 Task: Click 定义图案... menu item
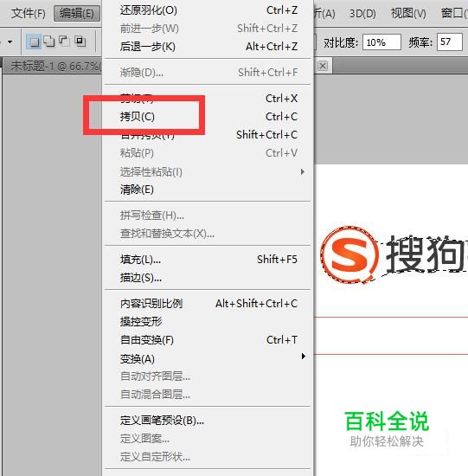pos(208,439)
